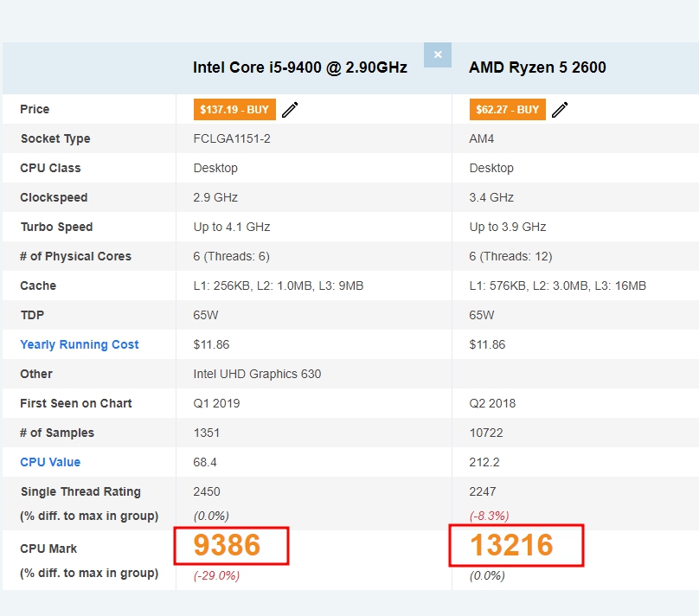Click the FCLGA1151-2 socket type value
699x616 pixels.
pyautogui.click(x=232, y=138)
